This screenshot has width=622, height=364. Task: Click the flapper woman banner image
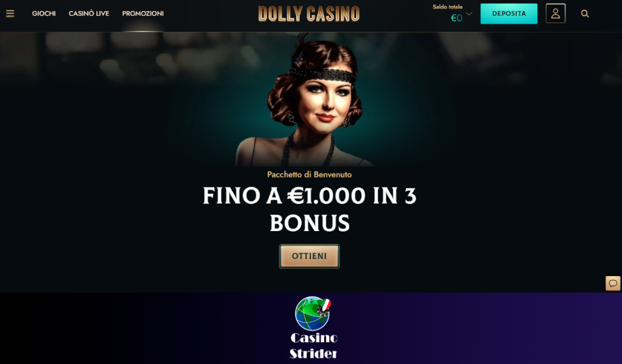[306, 100]
